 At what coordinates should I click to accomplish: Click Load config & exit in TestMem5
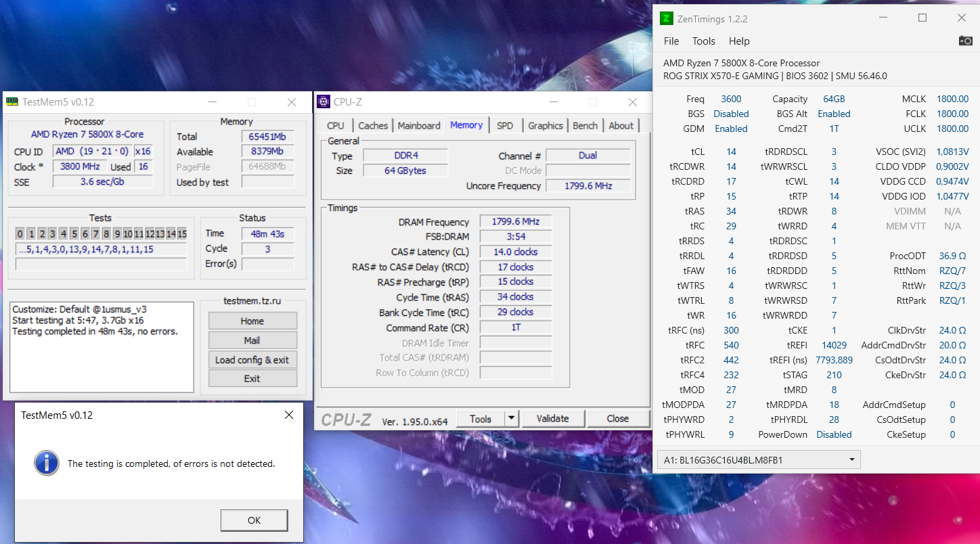coord(252,360)
